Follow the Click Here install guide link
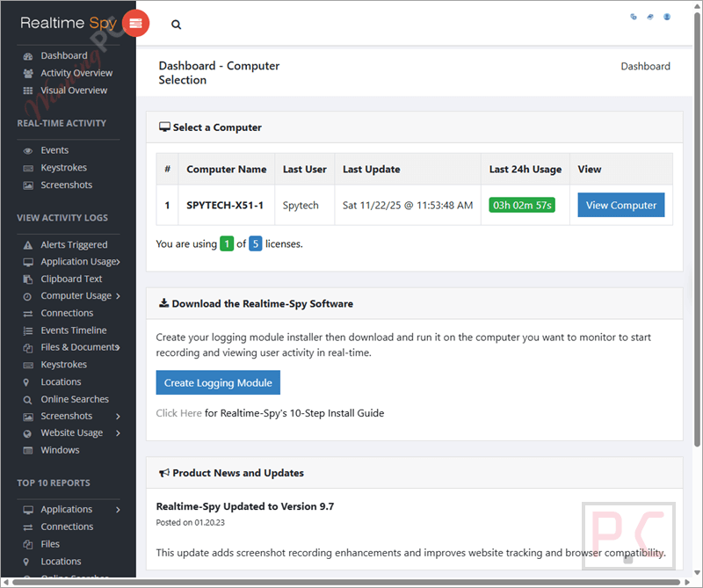 179,413
